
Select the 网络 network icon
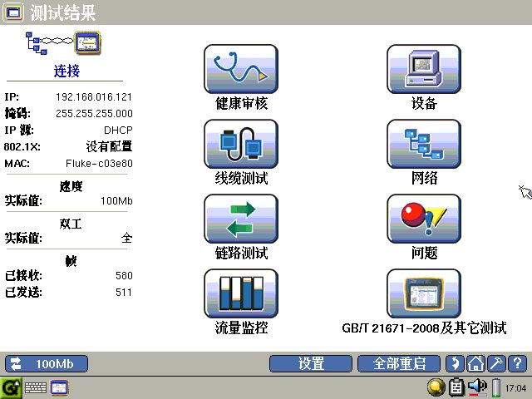[424, 144]
